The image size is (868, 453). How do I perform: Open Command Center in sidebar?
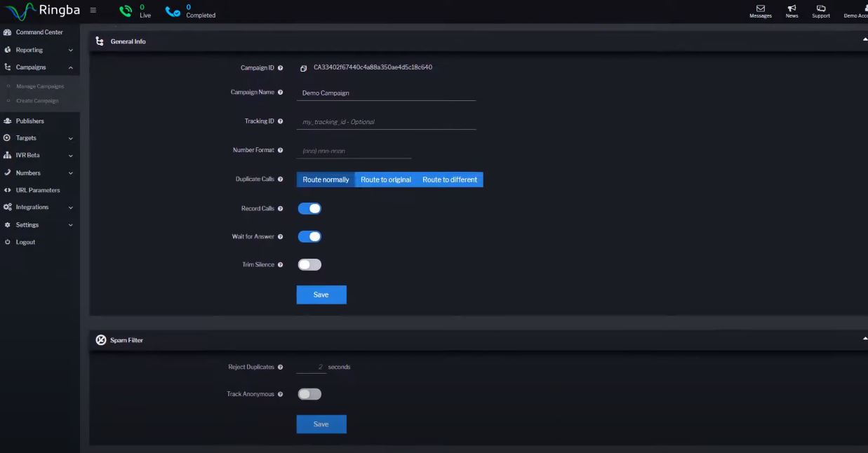[x=40, y=32]
